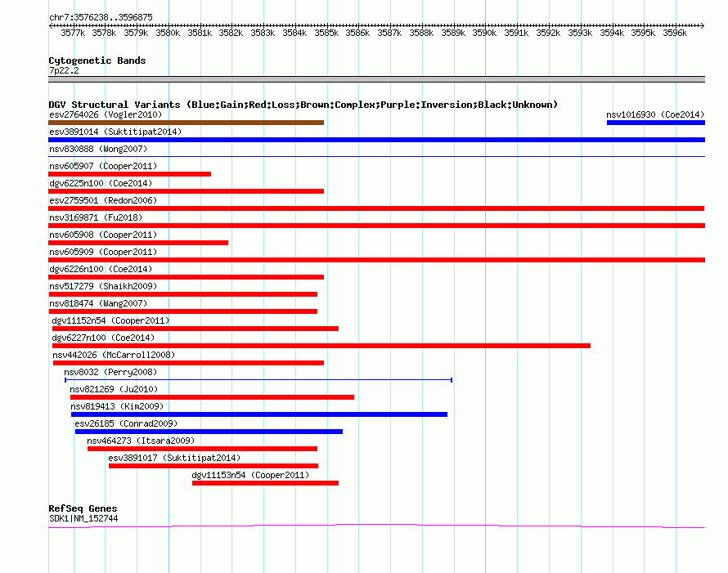Click the thin blue nsv8032 variant line

(x=258, y=380)
